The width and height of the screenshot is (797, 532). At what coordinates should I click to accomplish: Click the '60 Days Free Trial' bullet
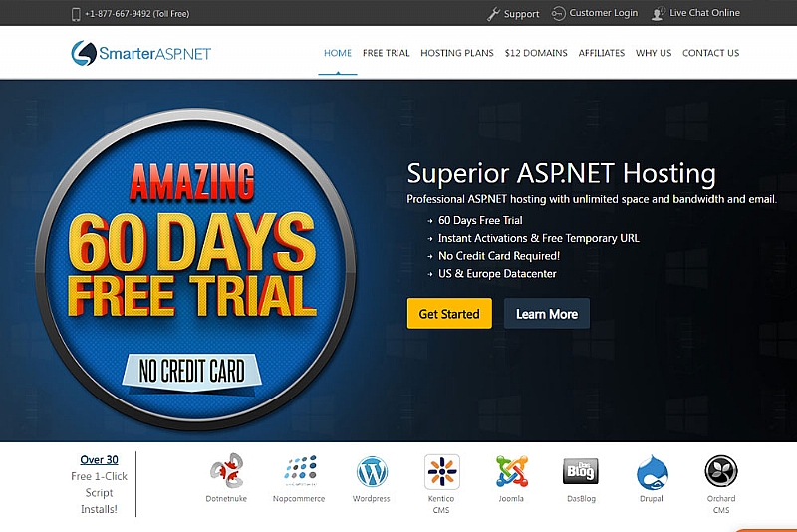[480, 220]
